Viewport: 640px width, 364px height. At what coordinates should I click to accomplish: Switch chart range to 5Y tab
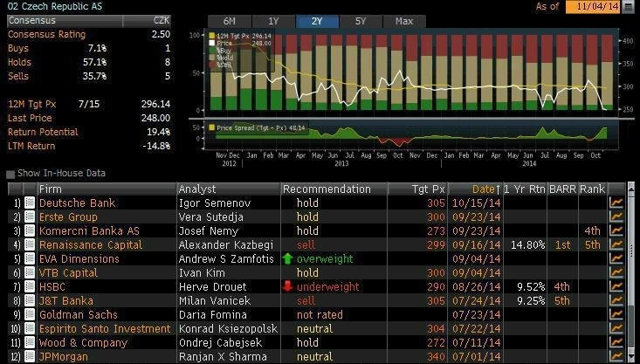click(x=361, y=21)
